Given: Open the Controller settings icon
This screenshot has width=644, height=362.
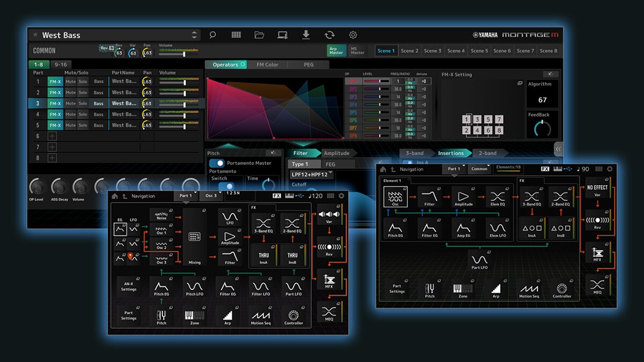Looking at the screenshot, I should point(294,315).
